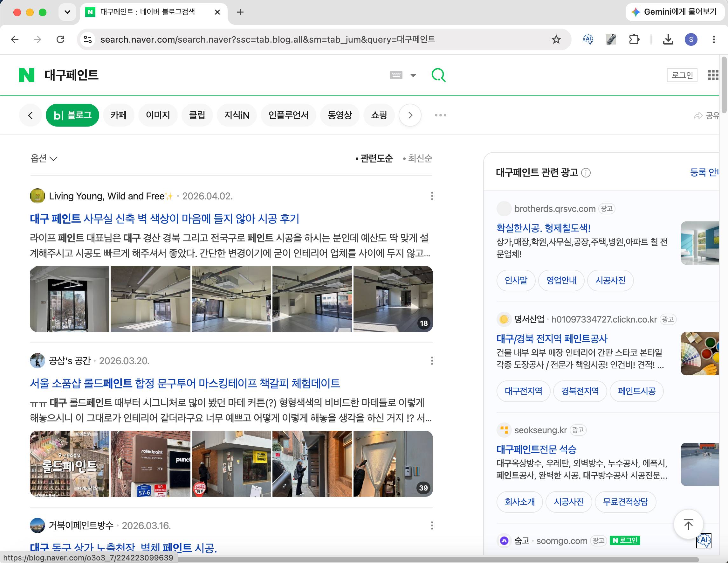Show more tabs with right chevron

pyautogui.click(x=410, y=115)
